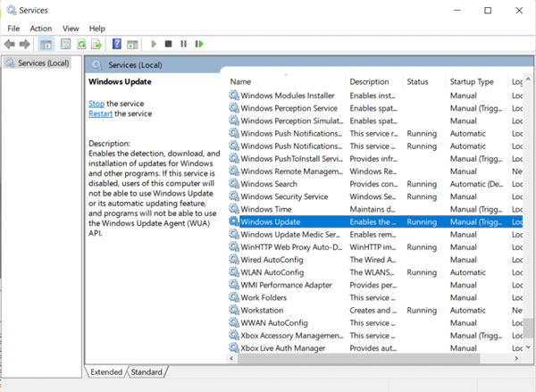Switch to the Extended tab
Screen dimensions: 536x392
pos(106,371)
